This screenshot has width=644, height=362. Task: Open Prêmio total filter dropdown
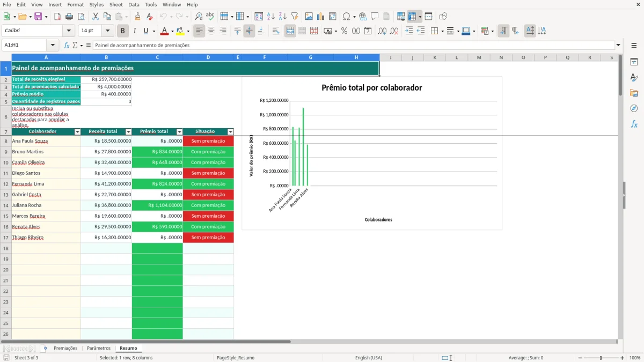179,131
